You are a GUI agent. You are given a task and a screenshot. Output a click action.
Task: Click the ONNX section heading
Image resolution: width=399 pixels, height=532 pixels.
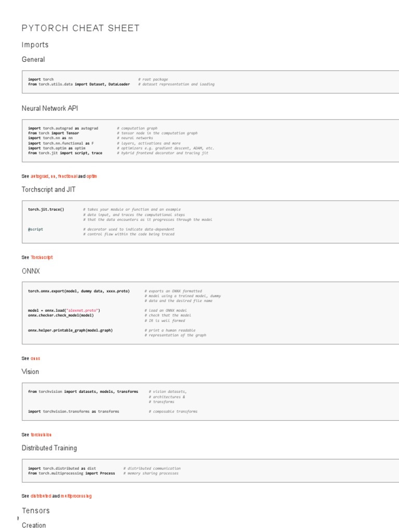click(31, 271)
